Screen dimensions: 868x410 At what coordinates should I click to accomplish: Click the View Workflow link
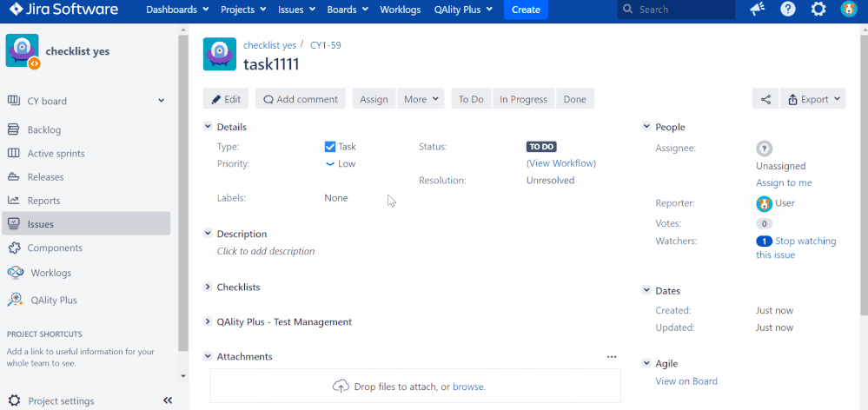coord(561,163)
